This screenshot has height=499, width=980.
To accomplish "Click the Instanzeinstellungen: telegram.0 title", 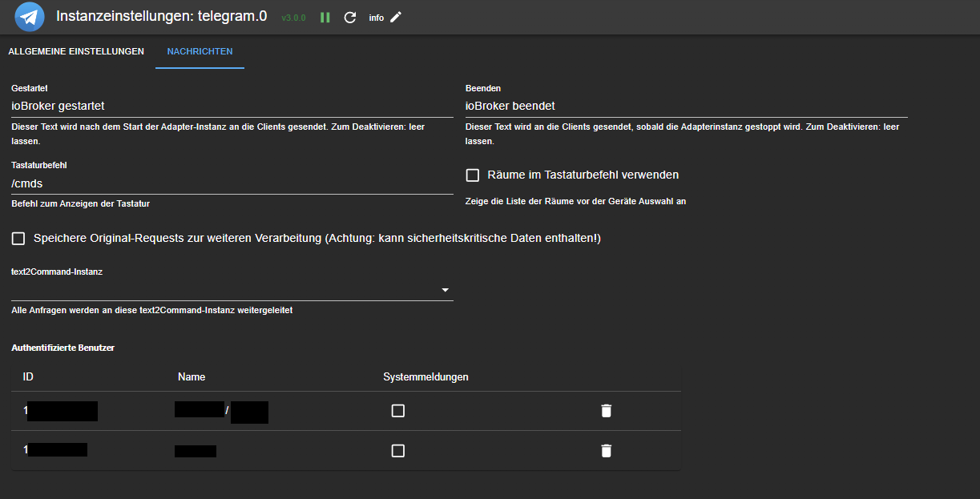I will [161, 15].
